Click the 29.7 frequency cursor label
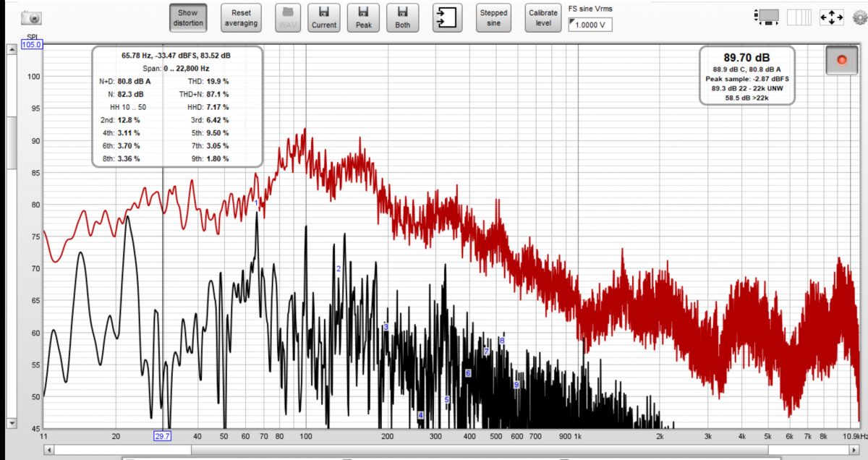This screenshot has width=868, height=460. coord(162,435)
